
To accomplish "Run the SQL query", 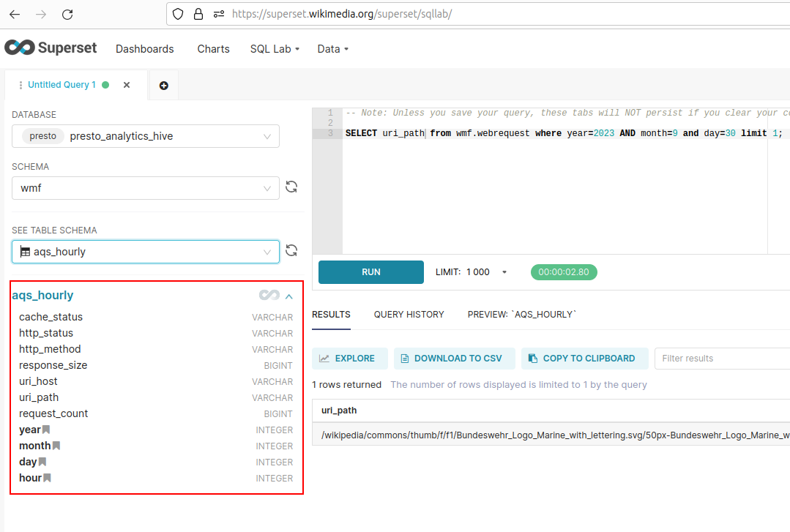I will pyautogui.click(x=370, y=271).
